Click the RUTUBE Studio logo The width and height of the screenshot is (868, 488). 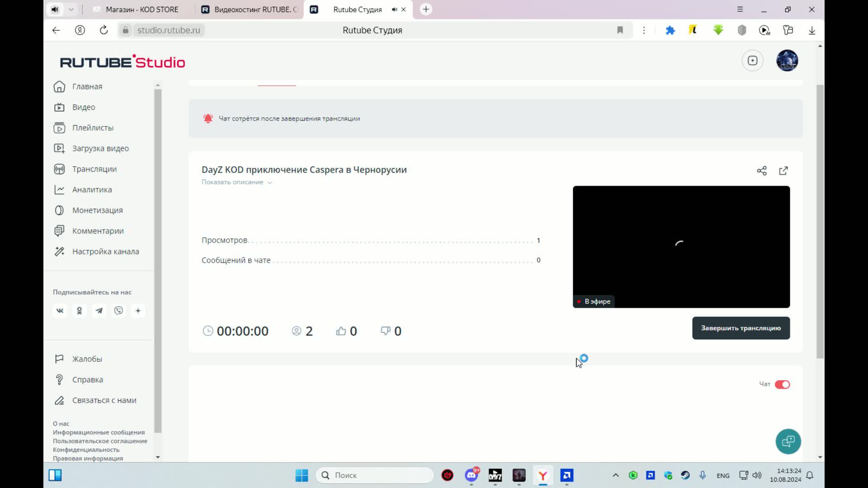pos(123,62)
